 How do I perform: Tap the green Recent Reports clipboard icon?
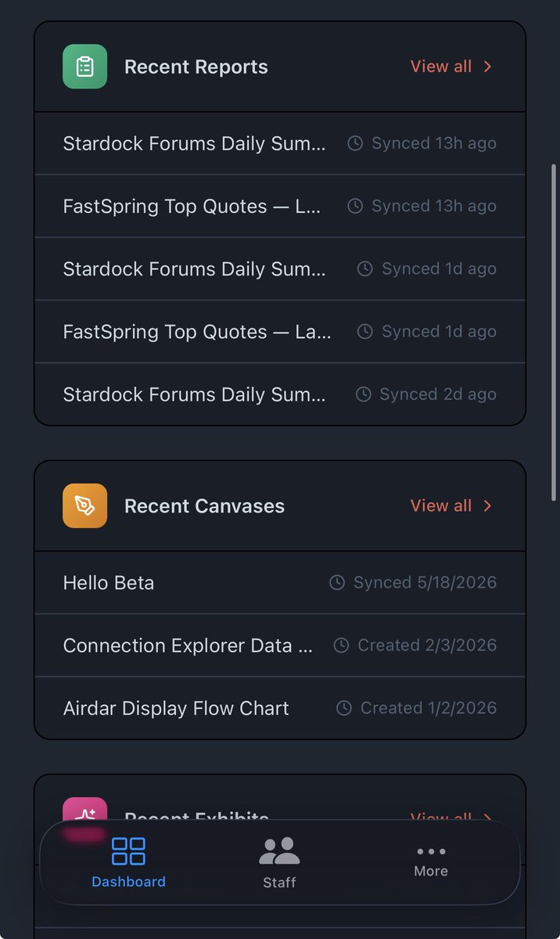click(x=84, y=67)
